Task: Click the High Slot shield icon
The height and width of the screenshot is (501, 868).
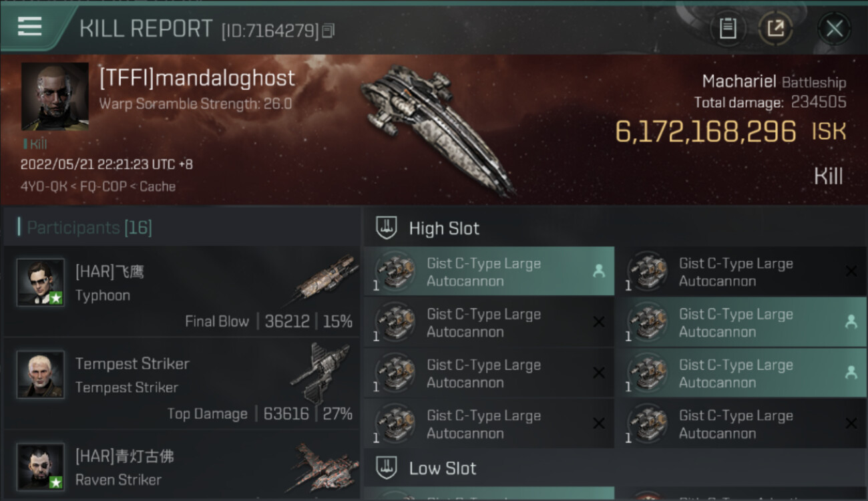Action: click(x=387, y=228)
